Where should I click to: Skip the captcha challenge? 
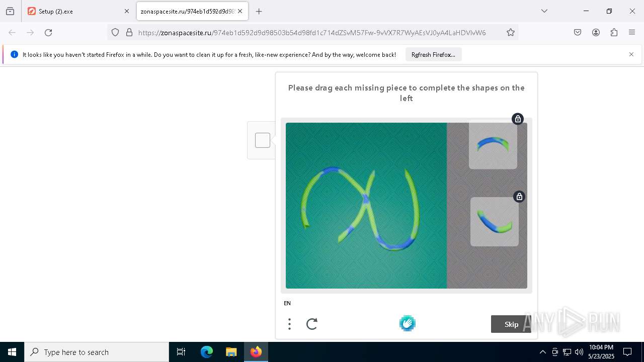[x=511, y=324]
